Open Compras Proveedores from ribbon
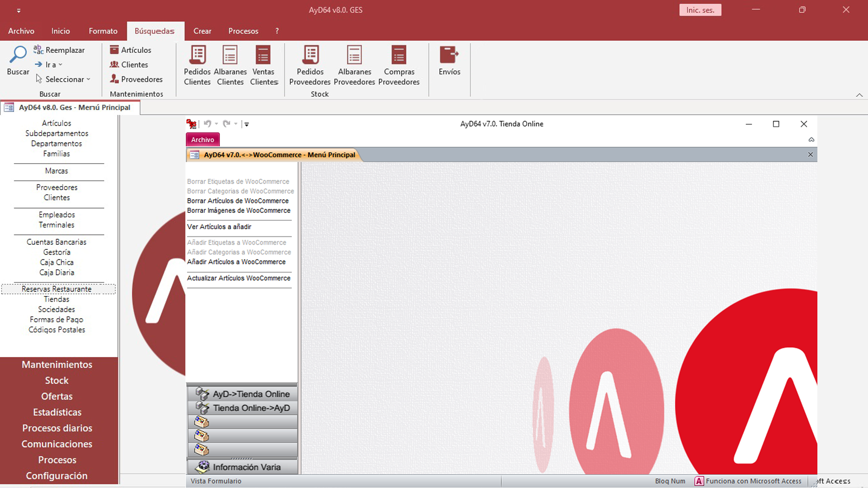This screenshot has height=488, width=868. click(399, 66)
